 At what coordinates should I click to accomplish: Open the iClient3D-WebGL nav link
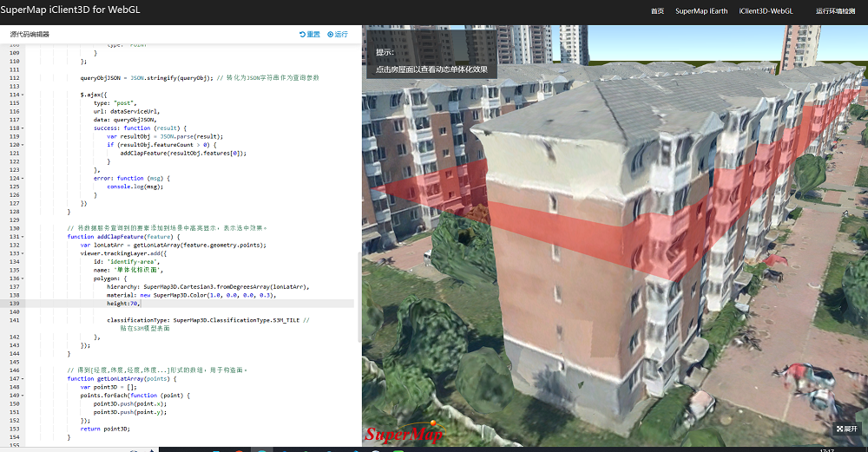[766, 11]
